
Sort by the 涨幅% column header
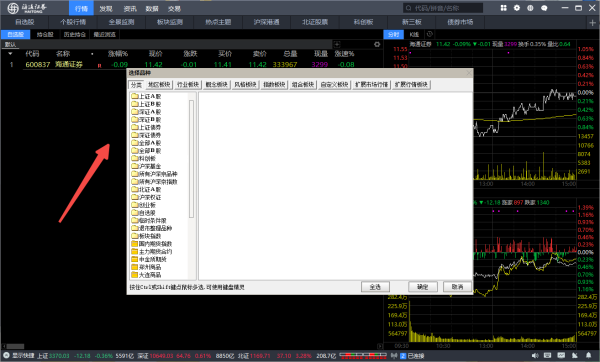tap(118, 54)
